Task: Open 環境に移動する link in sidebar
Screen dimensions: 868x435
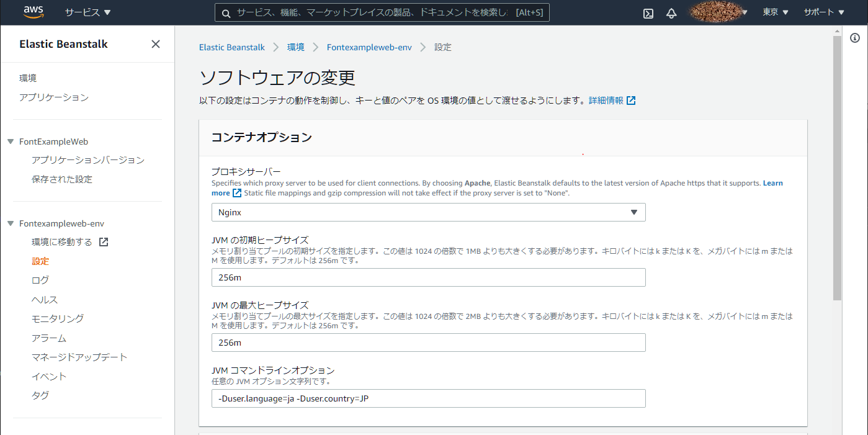Action: (x=62, y=242)
